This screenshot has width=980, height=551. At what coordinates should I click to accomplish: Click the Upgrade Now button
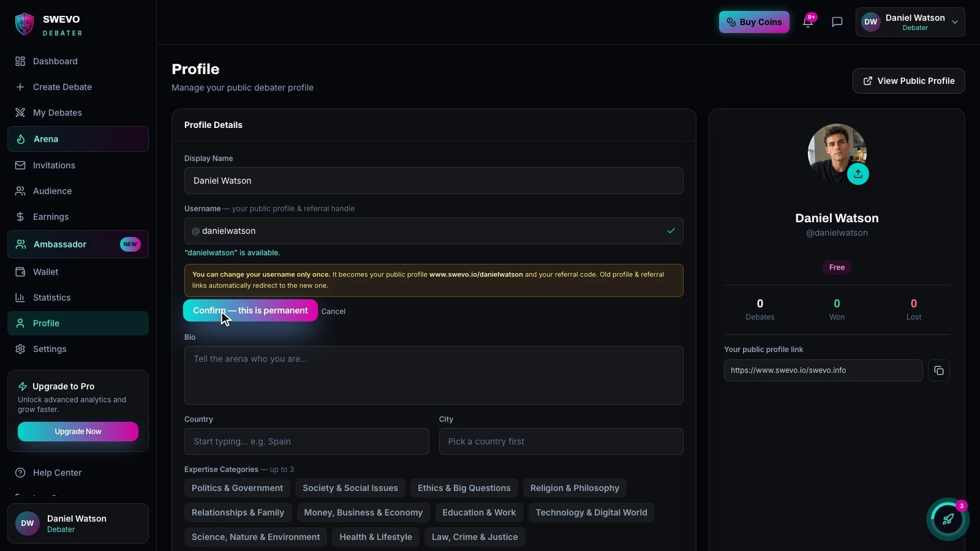pos(78,432)
